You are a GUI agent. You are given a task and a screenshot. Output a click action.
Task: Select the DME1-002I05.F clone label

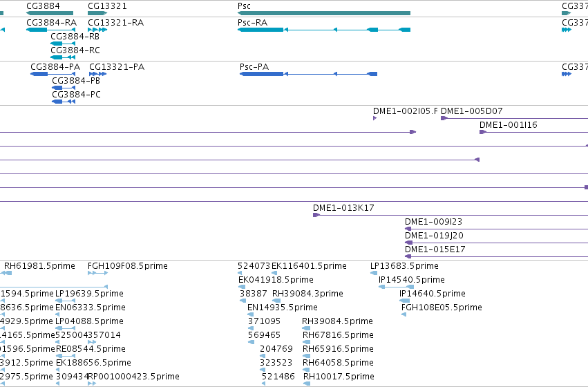point(406,111)
